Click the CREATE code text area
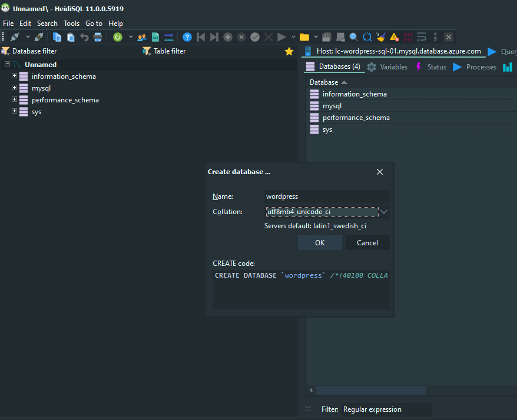The image size is (517, 420). coord(301,289)
